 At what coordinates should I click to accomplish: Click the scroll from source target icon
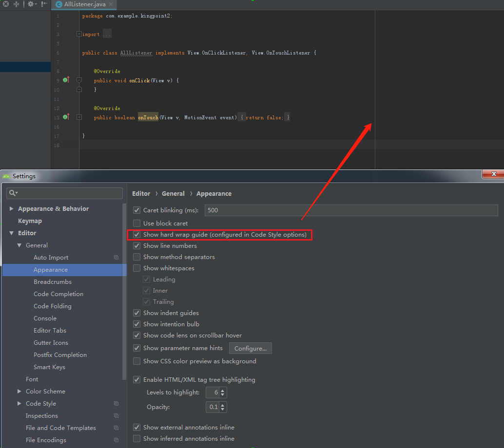click(x=6, y=4)
